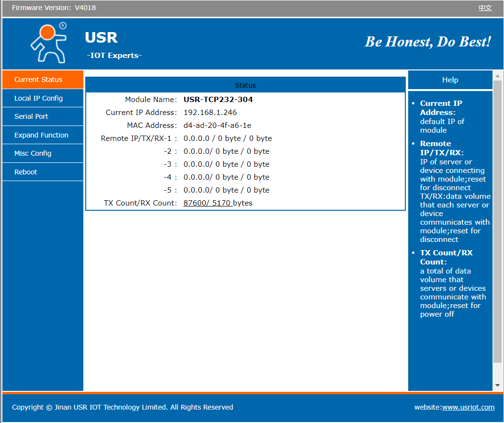Click the Remote IP/TX/RX-1 label
504x423 pixels.
(139, 138)
